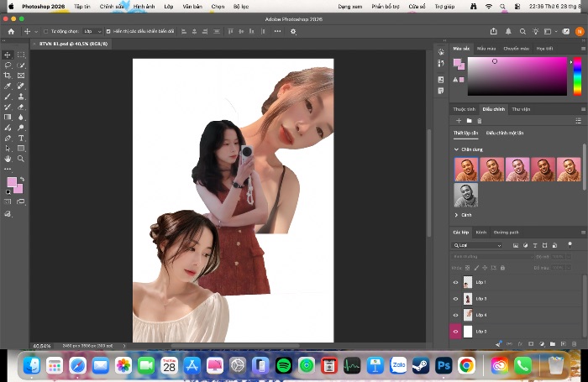Open layer style fx menu
Image resolution: width=588 pixels, height=382 pixels.
(520, 343)
